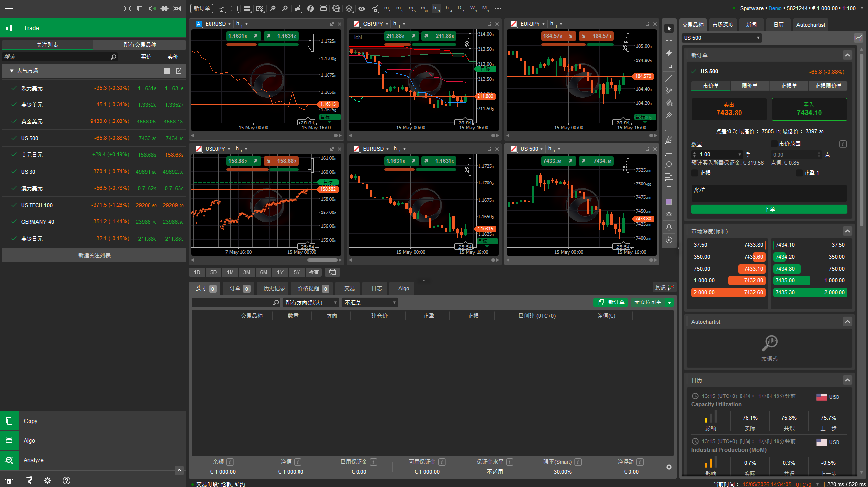Click 新建关注列表 button

pyautogui.click(x=94, y=255)
